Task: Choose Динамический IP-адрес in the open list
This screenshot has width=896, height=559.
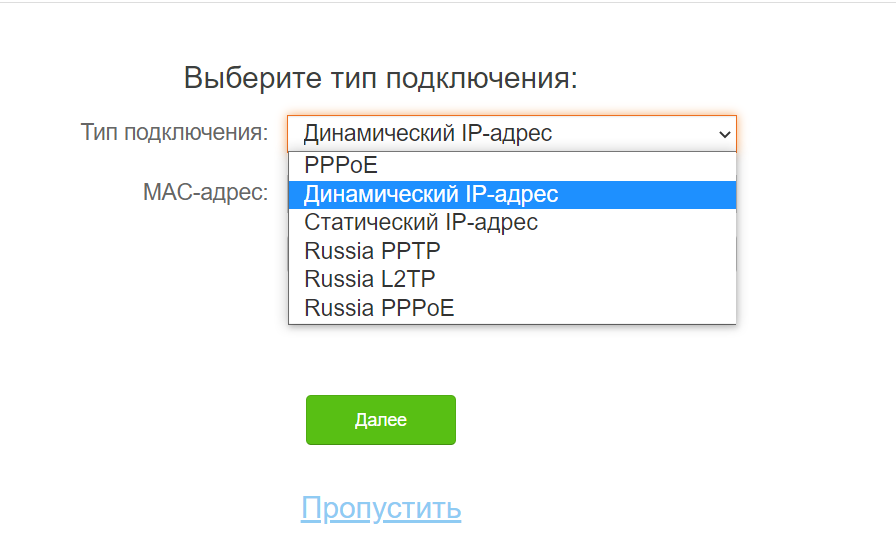Action: (x=431, y=194)
